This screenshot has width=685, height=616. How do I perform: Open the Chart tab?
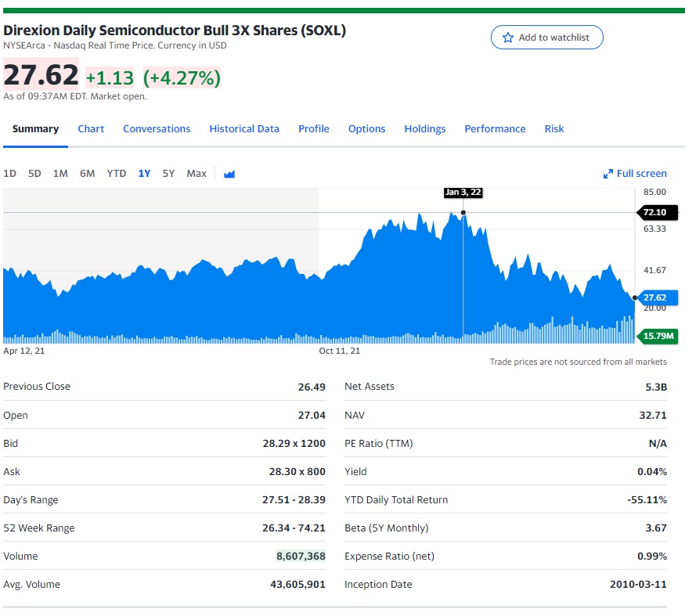tap(91, 129)
